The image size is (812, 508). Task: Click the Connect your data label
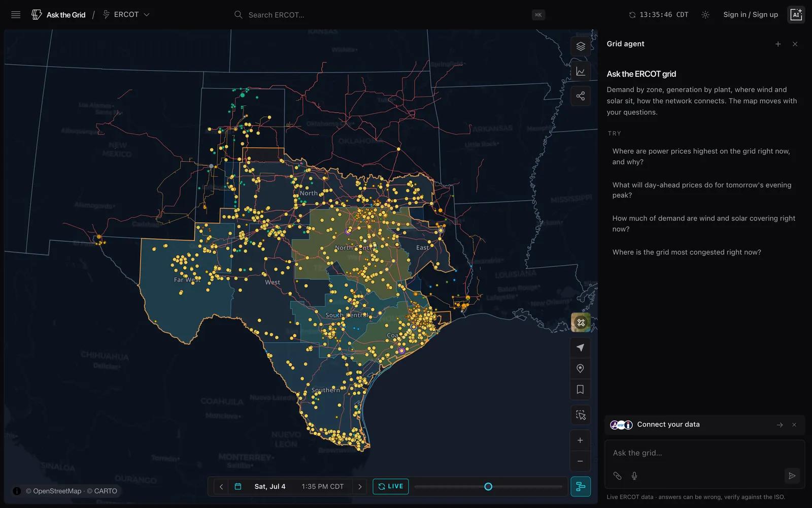tap(668, 424)
